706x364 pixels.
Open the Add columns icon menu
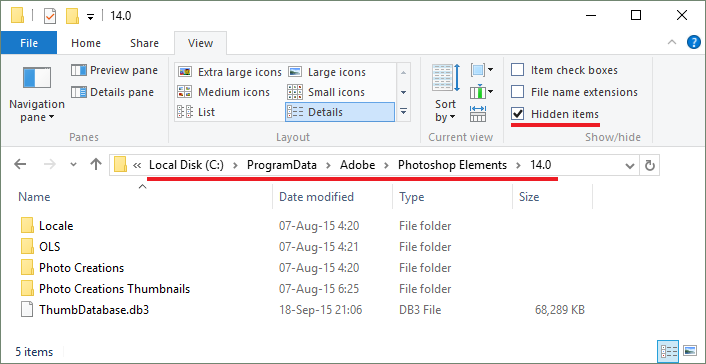481,92
